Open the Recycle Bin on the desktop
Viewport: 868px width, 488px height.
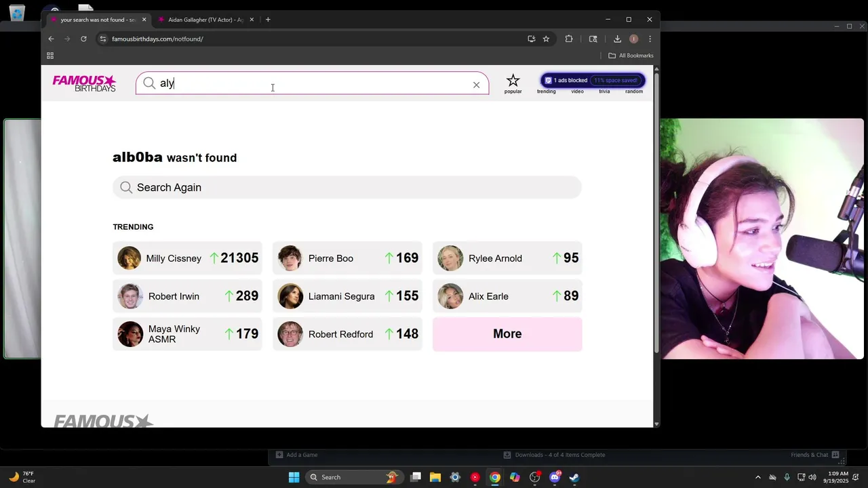click(17, 12)
